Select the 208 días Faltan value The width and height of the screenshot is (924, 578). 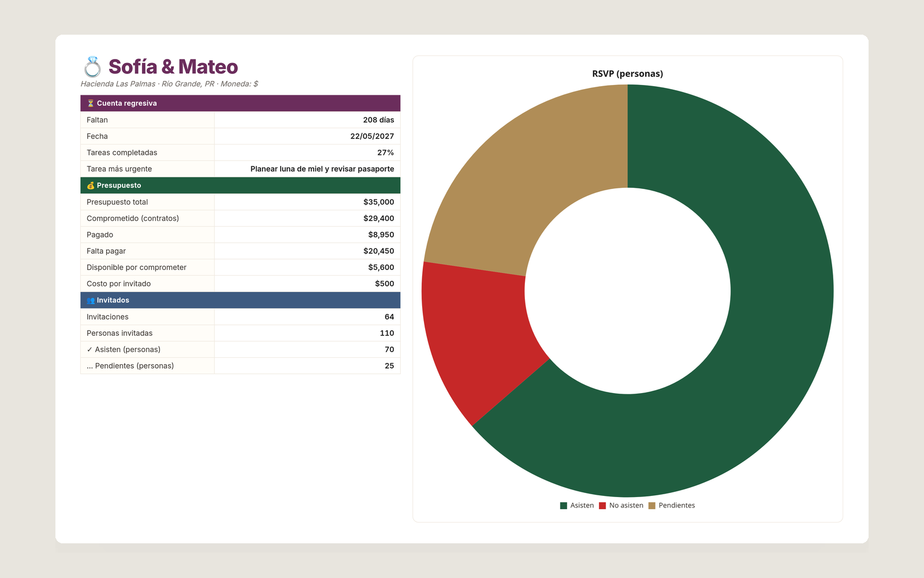[379, 120]
